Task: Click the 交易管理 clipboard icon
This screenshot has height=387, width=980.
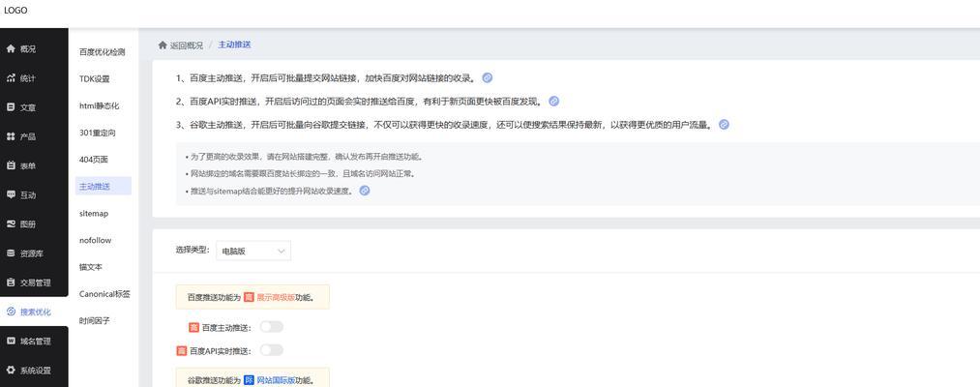Action: [x=11, y=282]
